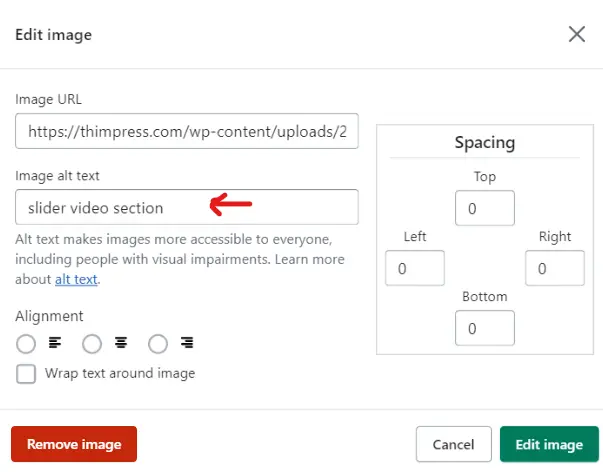This screenshot has width=603, height=472.
Task: Close the Edit image dialog
Action: (x=576, y=34)
